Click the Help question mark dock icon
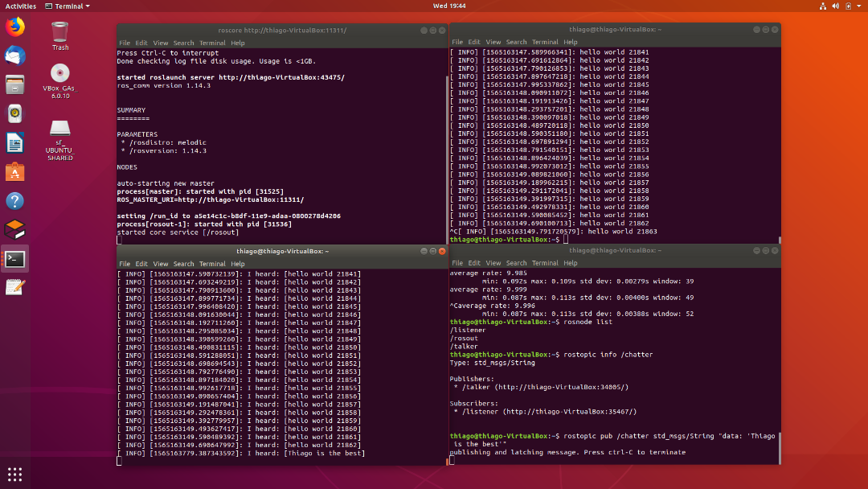Screen dimensions: 868x489 pyautogui.click(x=14, y=200)
